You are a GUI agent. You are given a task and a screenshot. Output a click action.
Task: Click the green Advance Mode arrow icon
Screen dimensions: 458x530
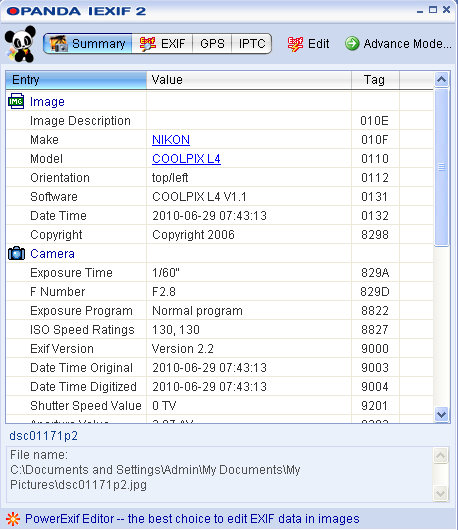[x=352, y=44]
